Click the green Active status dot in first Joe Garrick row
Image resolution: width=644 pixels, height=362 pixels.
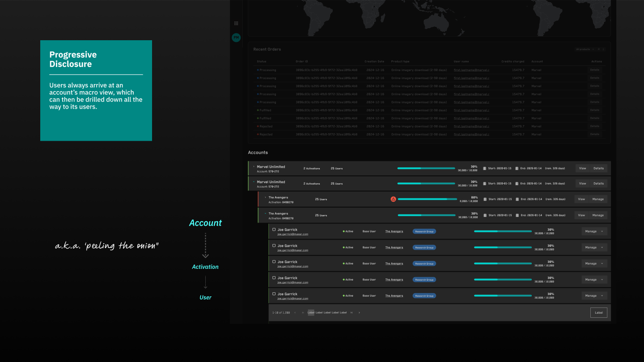pos(343,232)
